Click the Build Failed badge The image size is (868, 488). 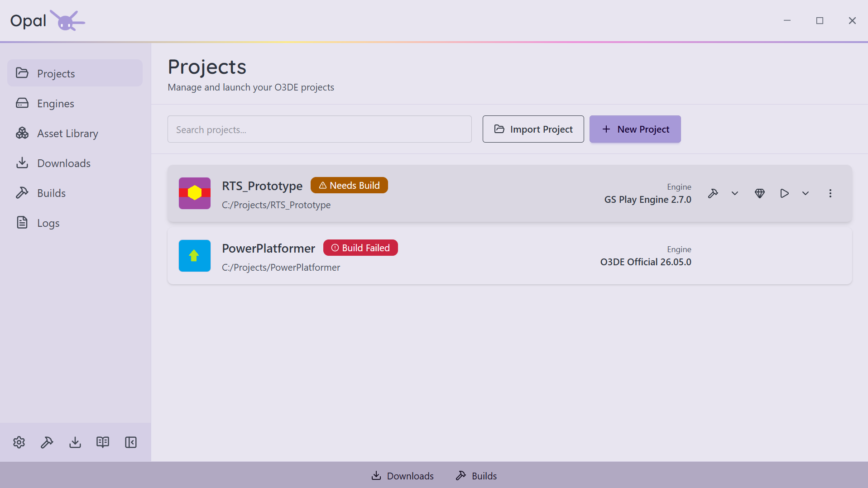(x=360, y=248)
